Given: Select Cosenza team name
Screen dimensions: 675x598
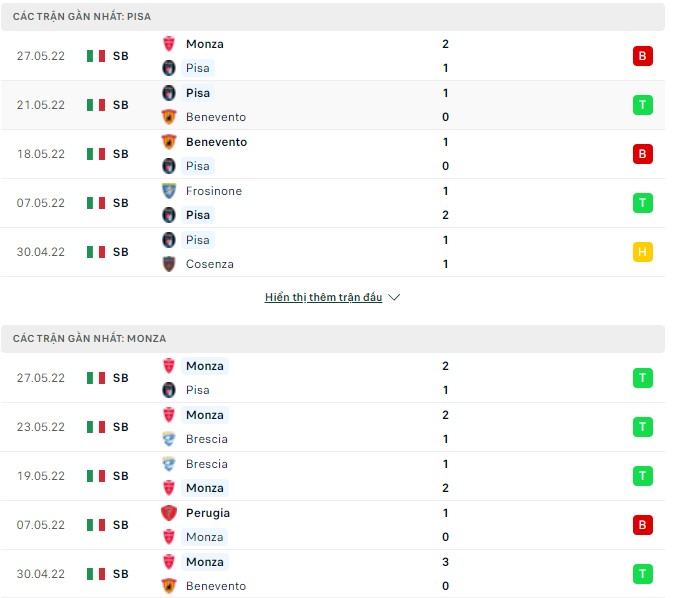Looking at the screenshot, I should click(209, 264).
